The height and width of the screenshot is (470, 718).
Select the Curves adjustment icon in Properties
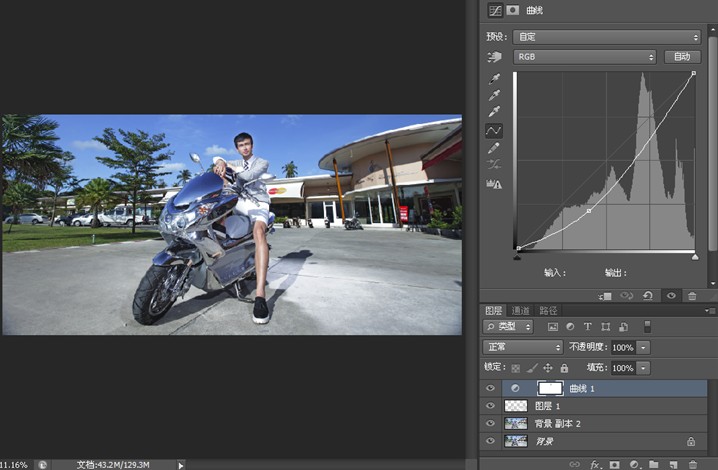495,11
